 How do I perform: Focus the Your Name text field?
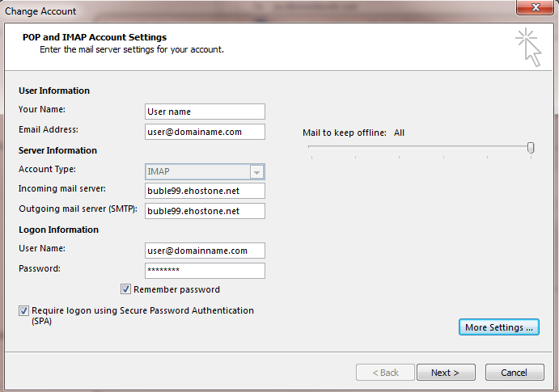[205, 112]
